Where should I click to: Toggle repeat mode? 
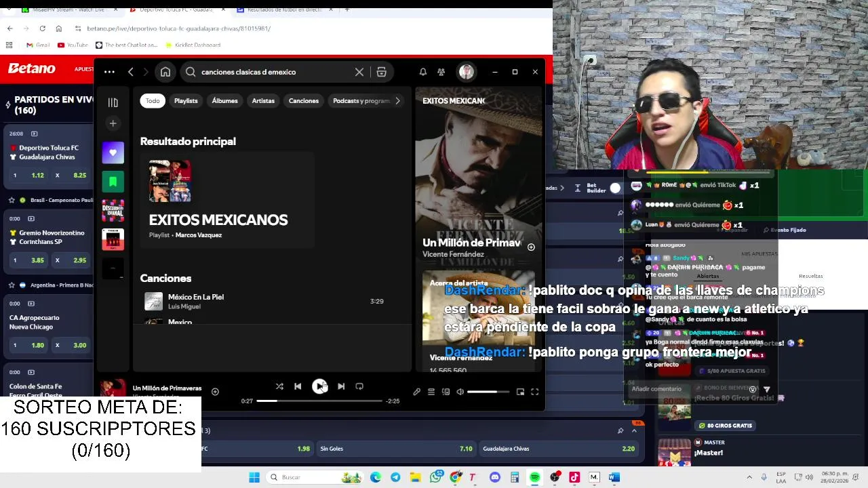coord(359,386)
